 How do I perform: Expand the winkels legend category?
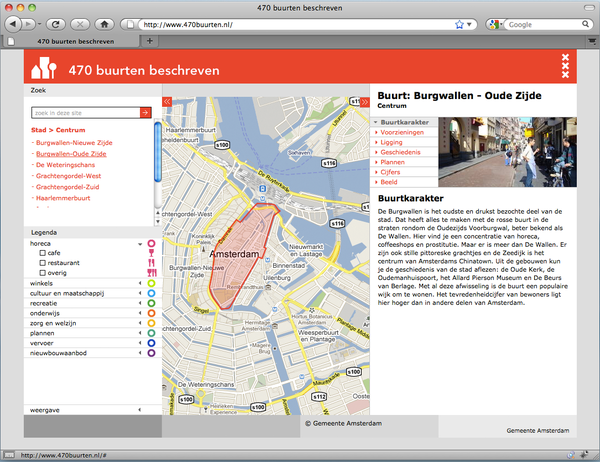pyautogui.click(x=138, y=284)
